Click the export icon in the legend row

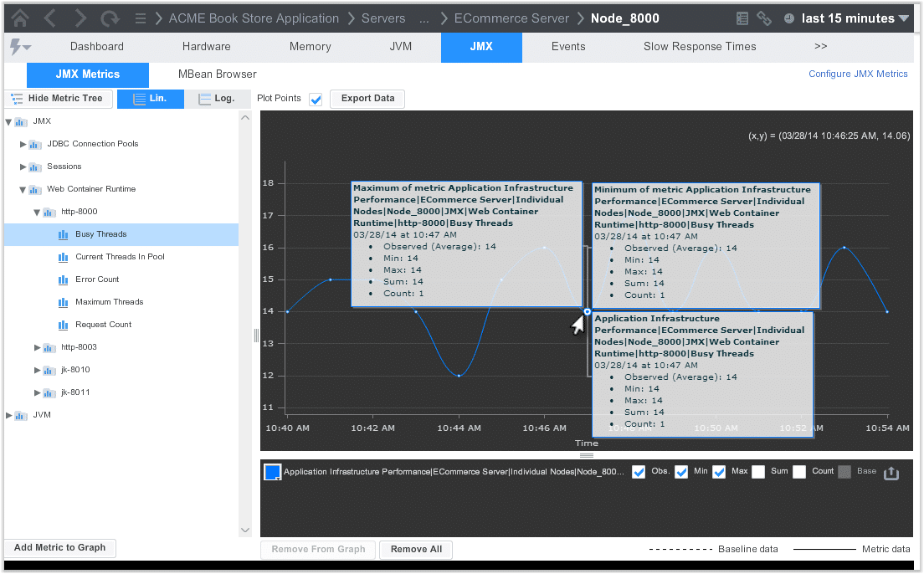pyautogui.click(x=891, y=473)
